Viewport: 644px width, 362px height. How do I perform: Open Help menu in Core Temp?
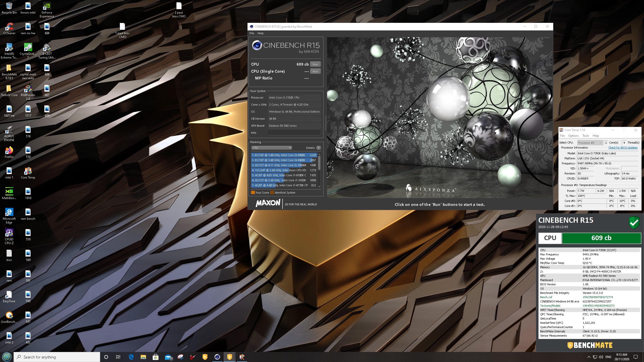point(595,136)
